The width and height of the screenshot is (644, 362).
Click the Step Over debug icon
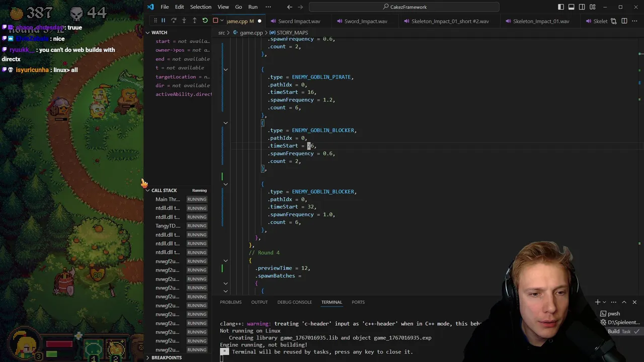[x=174, y=21]
